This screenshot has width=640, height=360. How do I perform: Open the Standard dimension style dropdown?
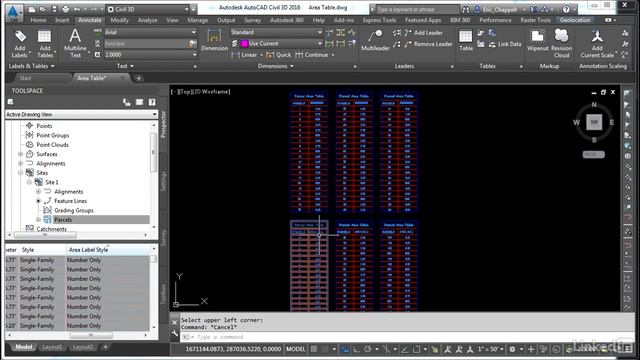(x=320, y=32)
